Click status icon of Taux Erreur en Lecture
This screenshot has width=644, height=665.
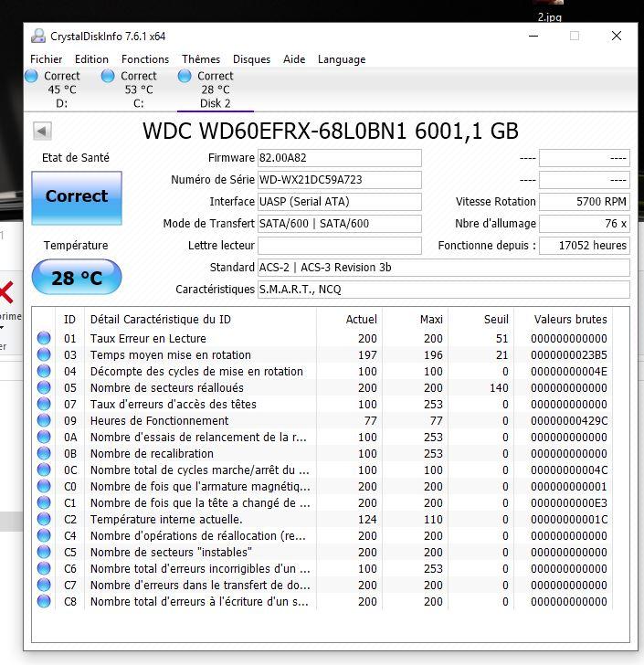(44, 339)
